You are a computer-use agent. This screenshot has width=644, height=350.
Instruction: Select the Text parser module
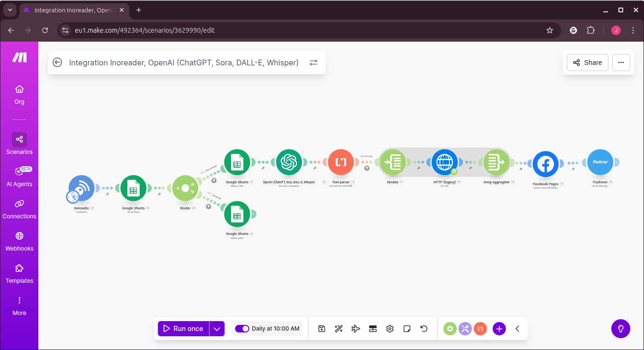(340, 162)
